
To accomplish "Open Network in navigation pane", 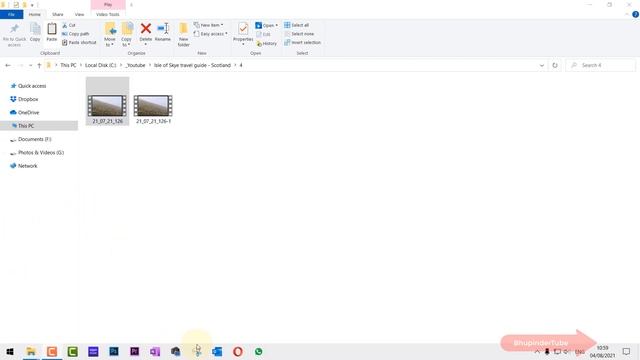I will pos(24,166).
